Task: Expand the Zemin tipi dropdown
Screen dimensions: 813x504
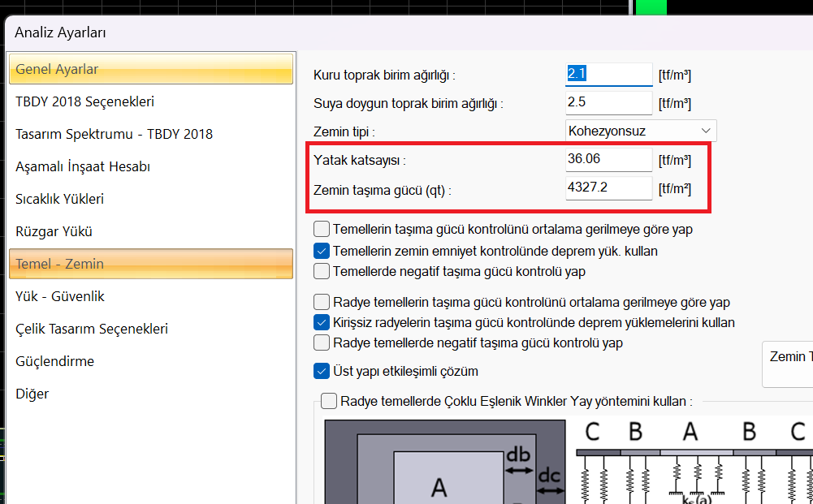Action: [641, 130]
